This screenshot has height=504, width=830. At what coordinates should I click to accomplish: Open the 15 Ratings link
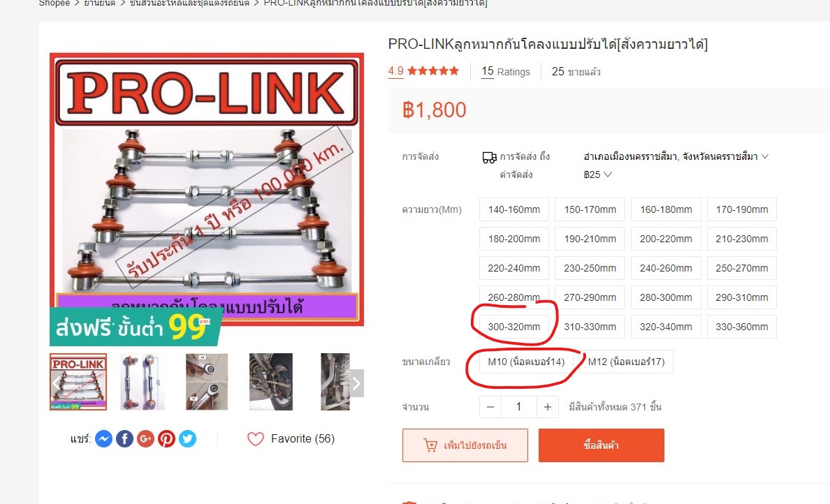click(x=506, y=71)
